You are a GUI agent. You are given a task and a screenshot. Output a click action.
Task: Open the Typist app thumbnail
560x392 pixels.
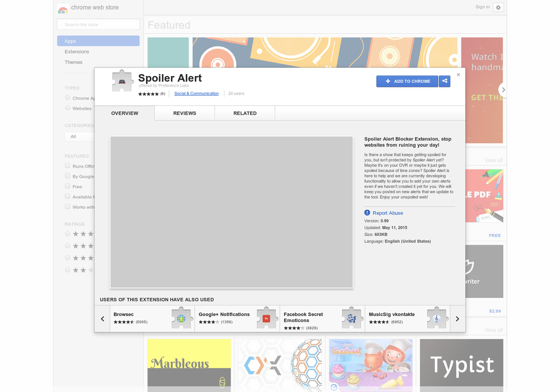coord(462,365)
